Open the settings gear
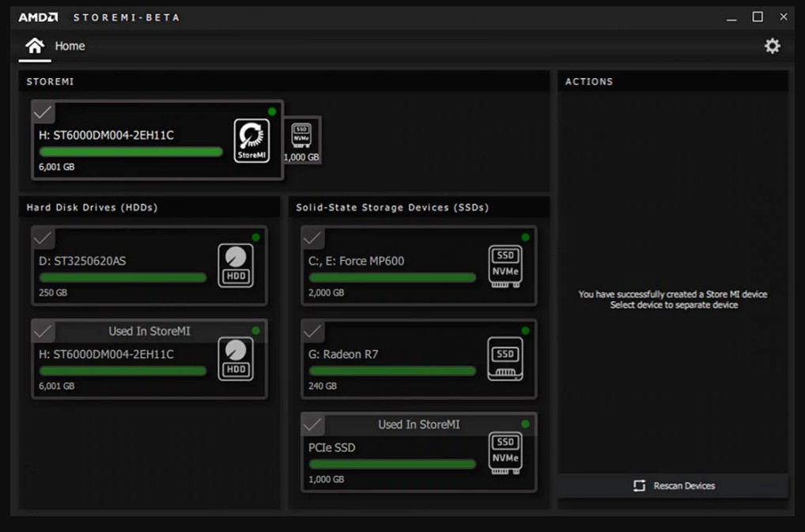The image size is (805, 532). click(772, 46)
